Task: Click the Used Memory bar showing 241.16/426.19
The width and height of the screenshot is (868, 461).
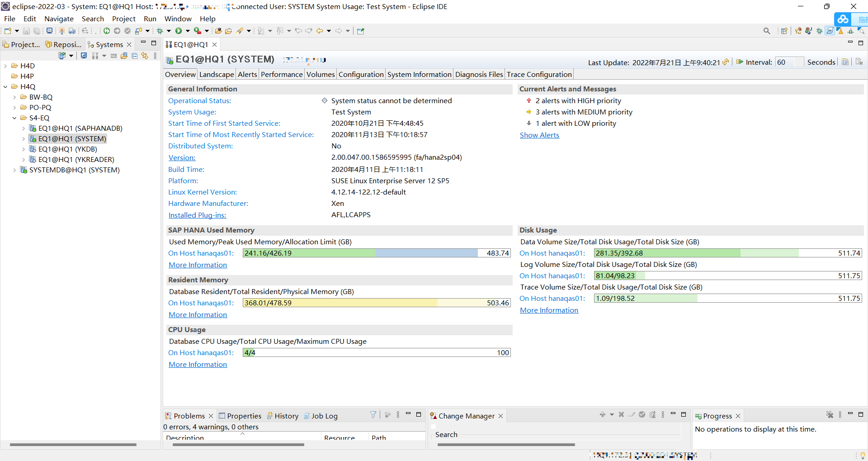Action: [x=377, y=253]
